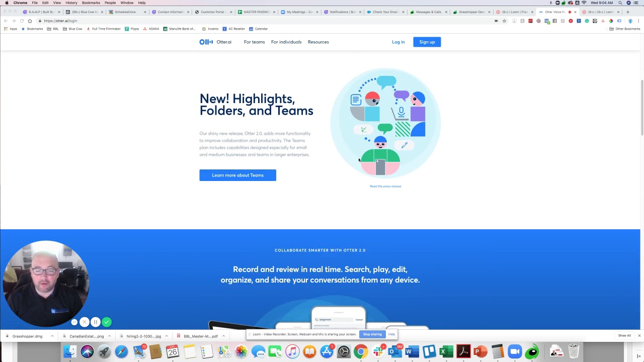Switch to the ScheduleOnce tab
The height and width of the screenshot is (362, 644).
pos(126,12)
